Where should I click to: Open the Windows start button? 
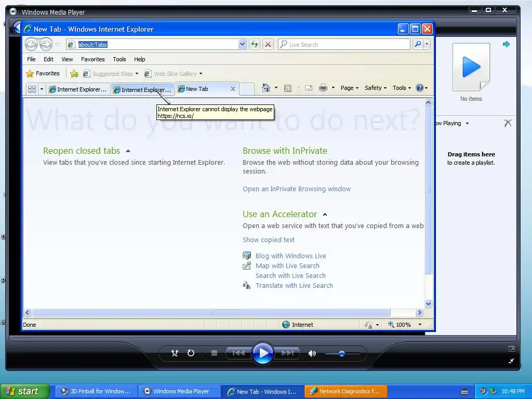[24, 391]
